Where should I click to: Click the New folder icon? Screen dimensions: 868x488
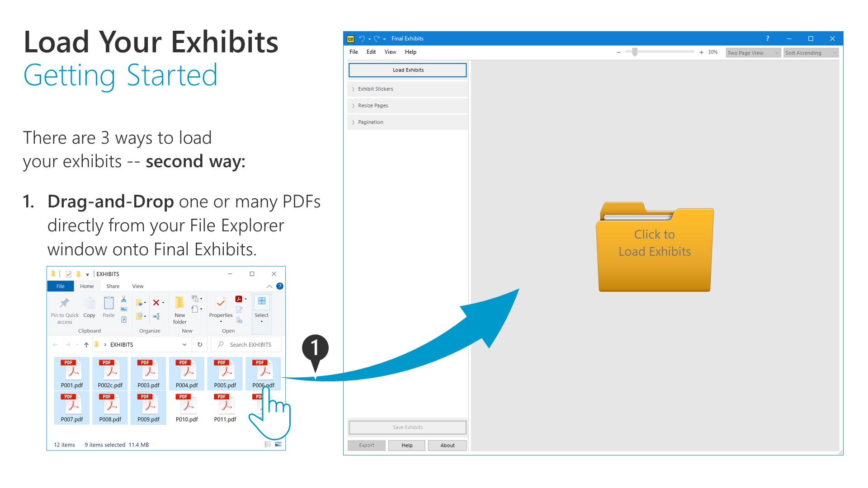(179, 303)
